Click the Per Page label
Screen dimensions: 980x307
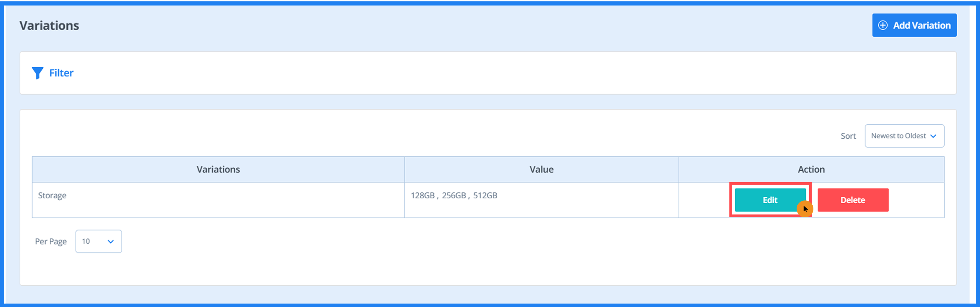(51, 241)
